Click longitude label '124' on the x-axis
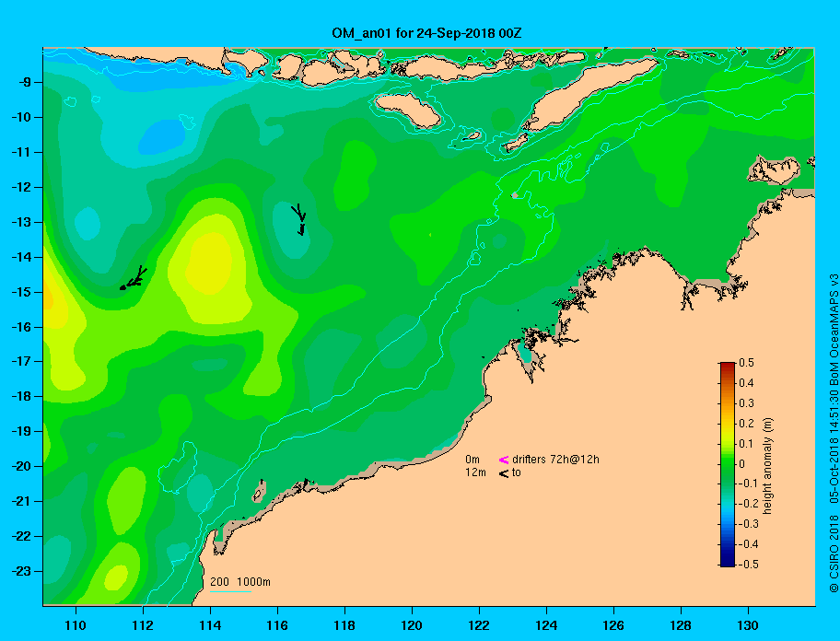The image size is (840, 641). [546, 625]
